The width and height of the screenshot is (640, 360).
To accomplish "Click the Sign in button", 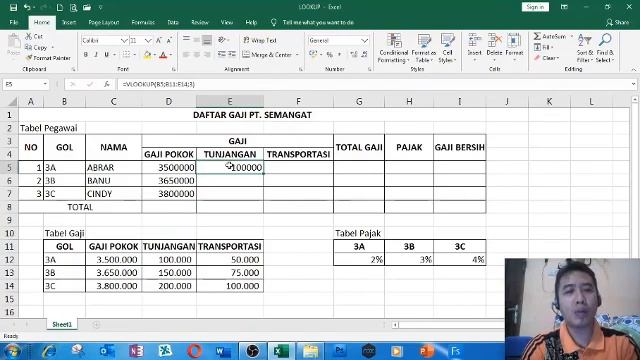I will tap(535, 7).
